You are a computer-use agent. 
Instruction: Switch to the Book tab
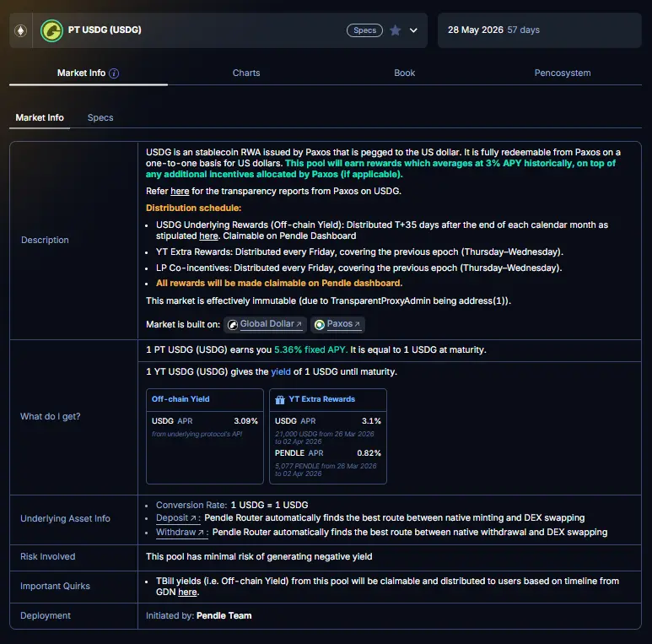[x=405, y=73]
